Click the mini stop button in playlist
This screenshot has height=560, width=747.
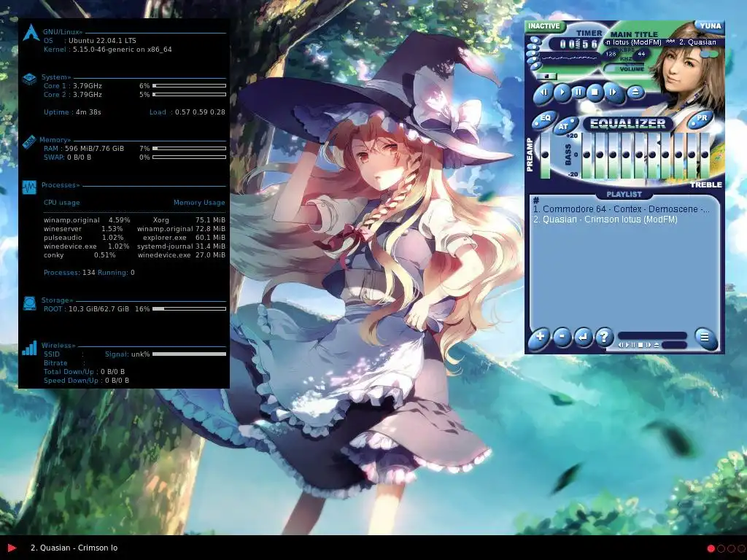640,345
